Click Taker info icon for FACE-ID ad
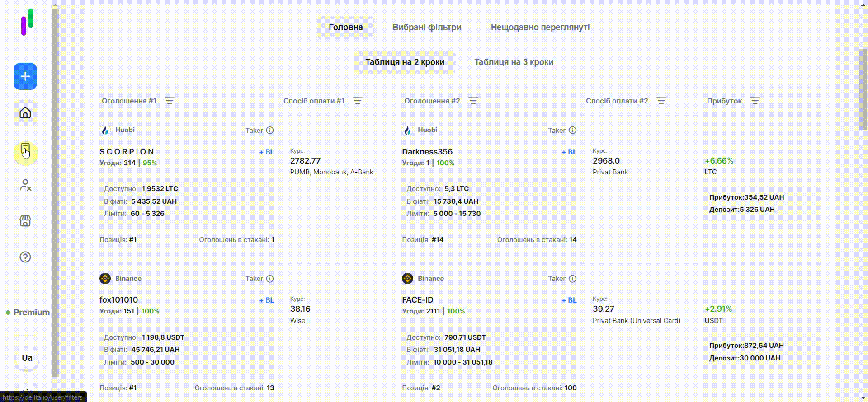Viewport: 868px width, 402px height. tap(572, 279)
